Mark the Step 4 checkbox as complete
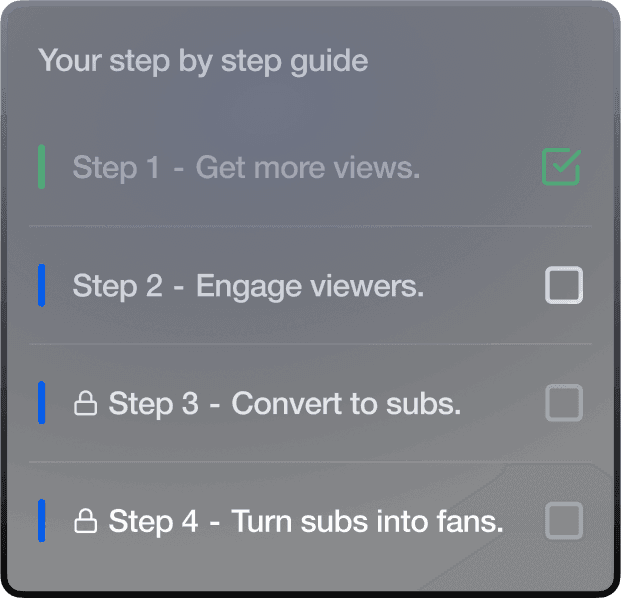 564,521
